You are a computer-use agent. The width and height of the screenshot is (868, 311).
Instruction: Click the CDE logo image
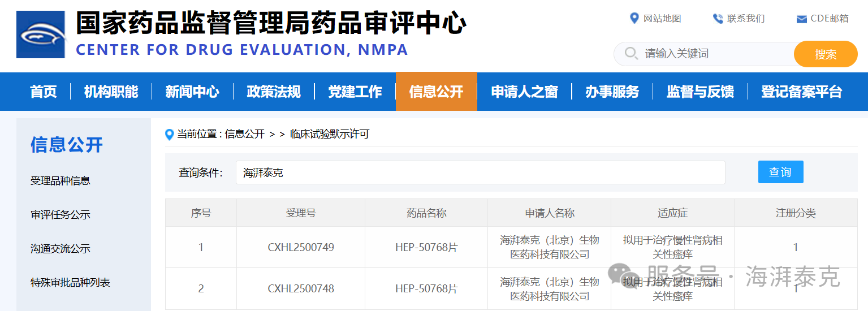(x=41, y=34)
